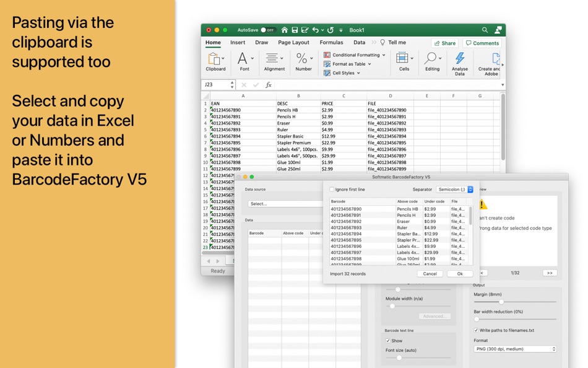Screen dimensions: 588x368
Task: Click the Home icon in Excel title bar
Action: pos(285,30)
